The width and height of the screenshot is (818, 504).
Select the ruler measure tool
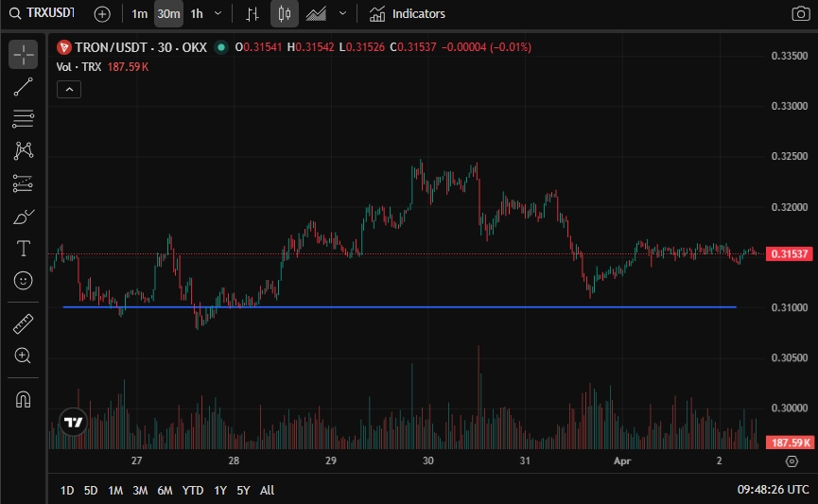[x=23, y=323]
